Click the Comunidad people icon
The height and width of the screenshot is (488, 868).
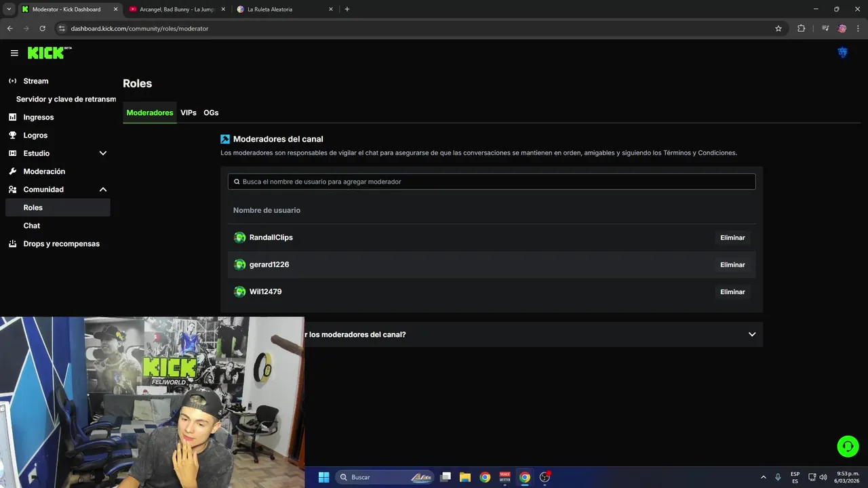point(12,190)
